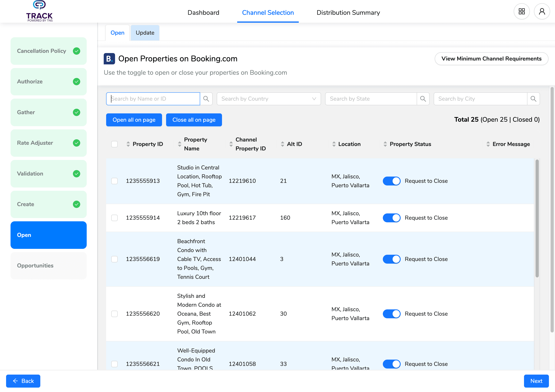Click Cancellation Policy green checkmark
The height and width of the screenshot is (392, 555).
77,51
